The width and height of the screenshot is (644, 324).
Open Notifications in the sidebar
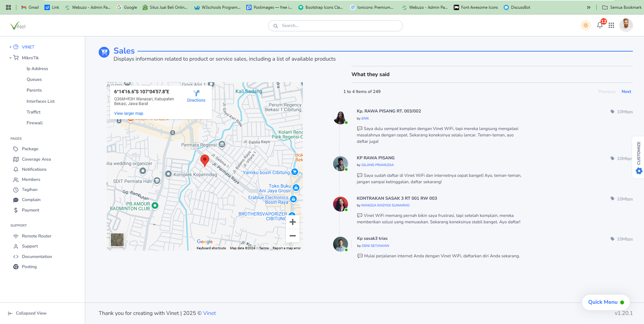point(34,169)
